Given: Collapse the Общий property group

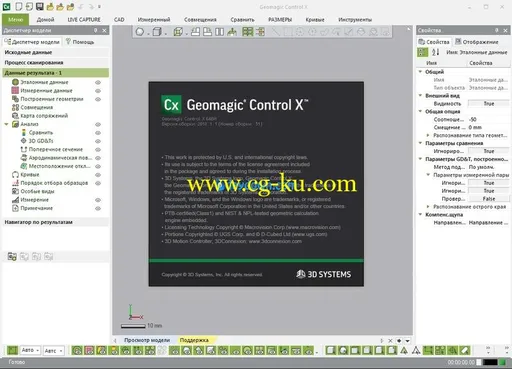Looking at the screenshot, I should click(420, 71).
